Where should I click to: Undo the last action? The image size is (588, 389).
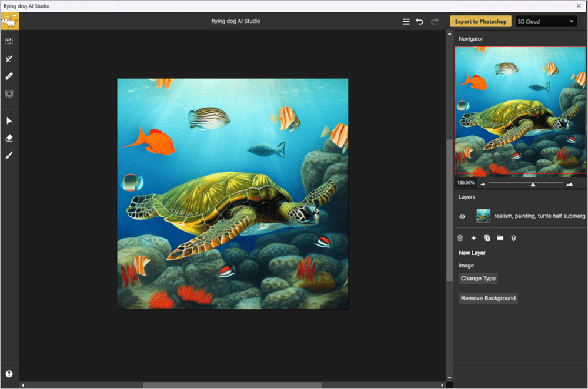pyautogui.click(x=420, y=22)
